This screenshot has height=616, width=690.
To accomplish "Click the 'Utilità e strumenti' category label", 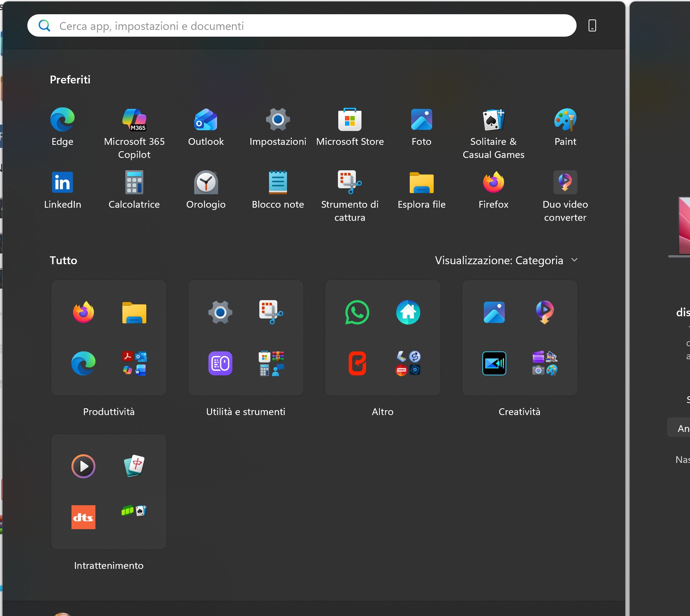I will click(246, 412).
